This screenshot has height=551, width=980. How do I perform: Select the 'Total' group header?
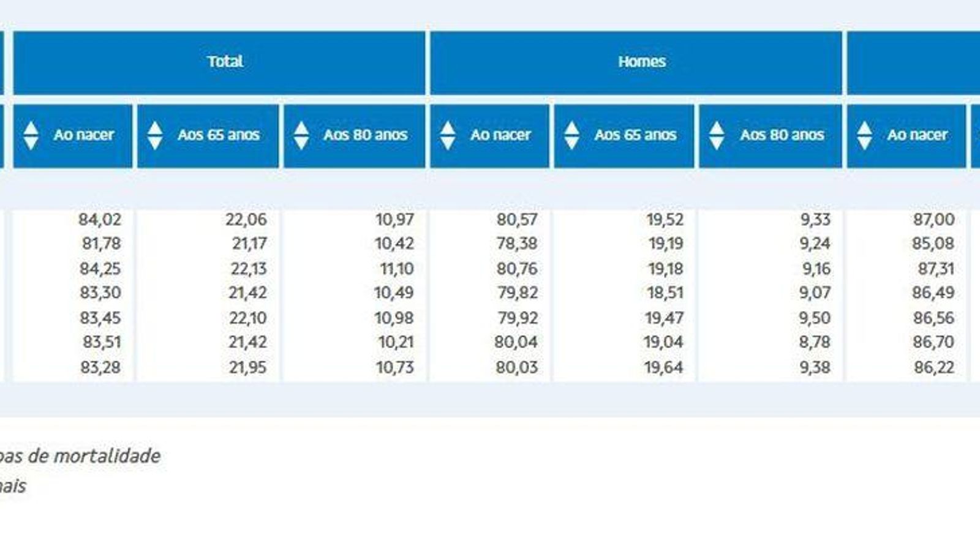[x=225, y=62]
